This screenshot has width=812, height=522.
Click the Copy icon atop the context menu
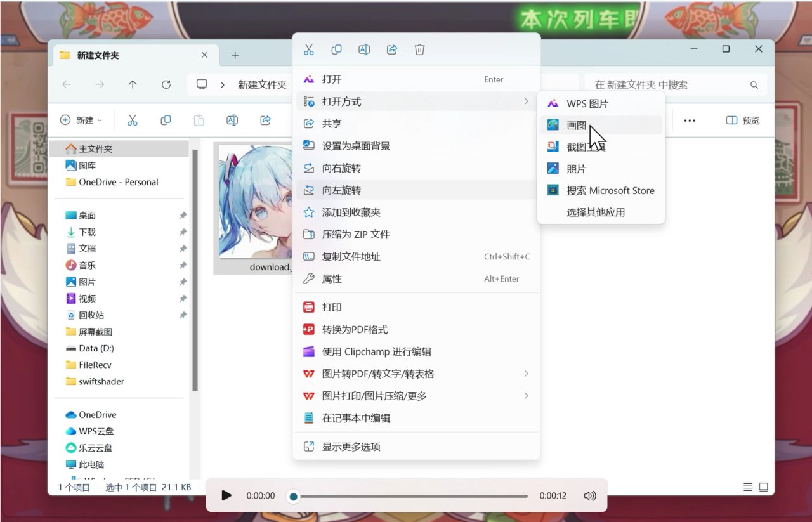point(337,49)
